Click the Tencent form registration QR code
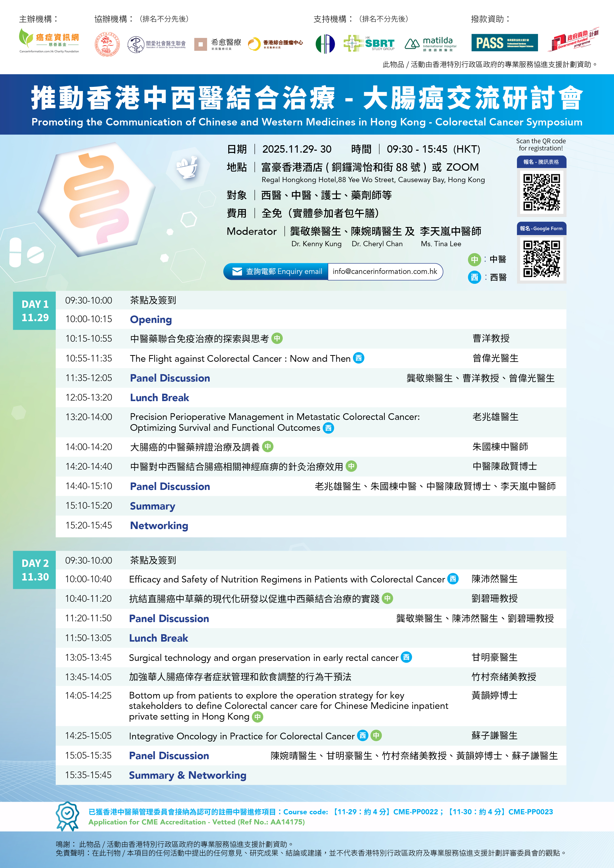 click(x=541, y=192)
